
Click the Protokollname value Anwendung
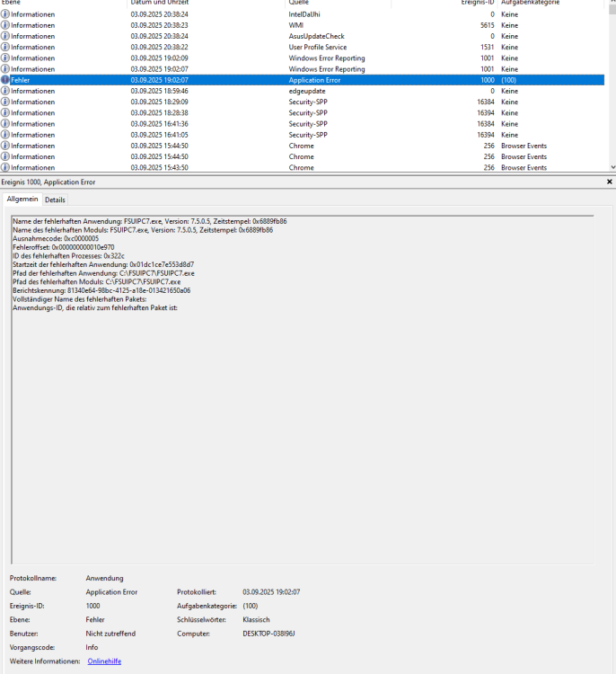[104, 578]
